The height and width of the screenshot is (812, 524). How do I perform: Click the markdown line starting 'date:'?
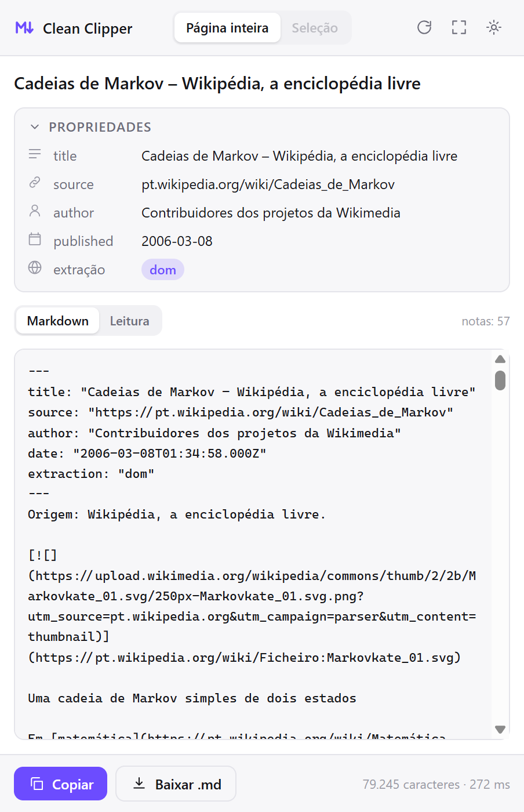(x=147, y=454)
